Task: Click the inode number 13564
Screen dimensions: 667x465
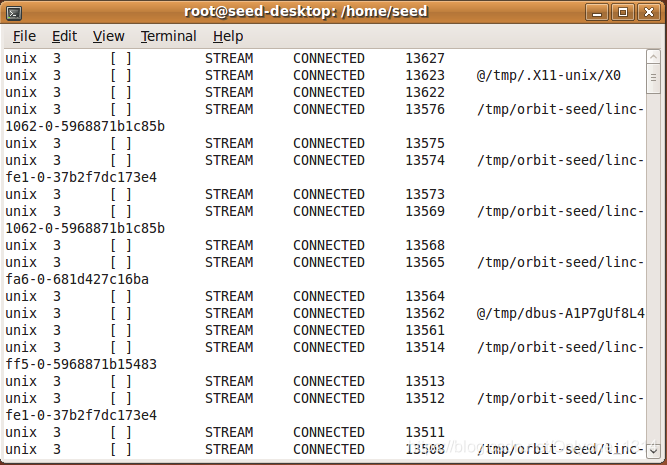Action: pos(425,297)
